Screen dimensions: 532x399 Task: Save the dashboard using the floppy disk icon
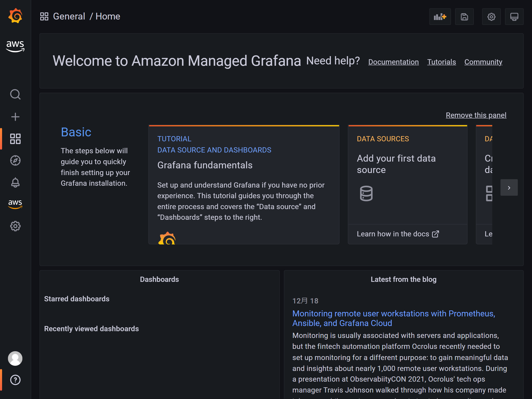click(x=464, y=16)
